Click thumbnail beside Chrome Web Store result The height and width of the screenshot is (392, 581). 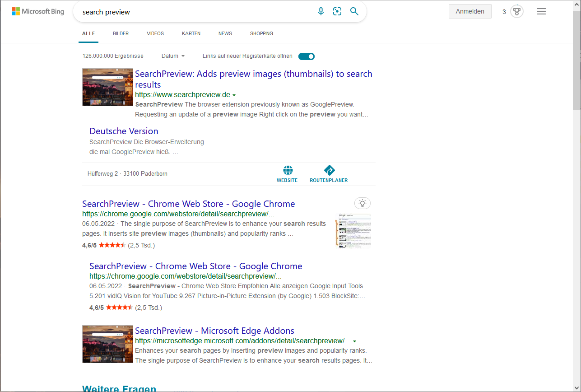353,230
